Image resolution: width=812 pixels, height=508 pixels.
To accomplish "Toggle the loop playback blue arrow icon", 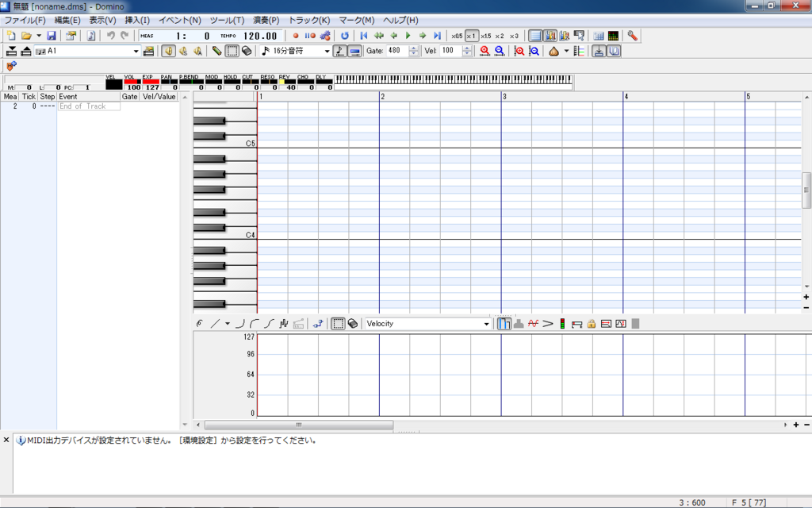I will click(x=344, y=36).
